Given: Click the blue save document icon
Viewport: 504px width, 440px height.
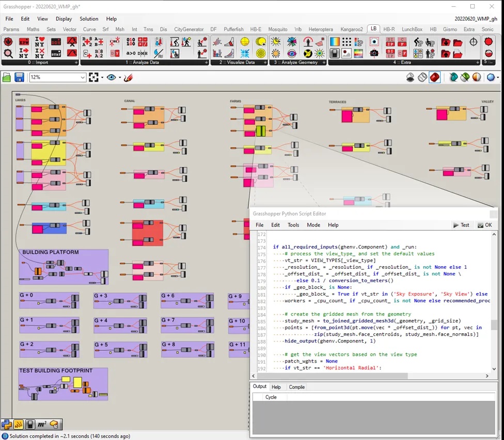Looking at the screenshot, I should pos(19,77).
